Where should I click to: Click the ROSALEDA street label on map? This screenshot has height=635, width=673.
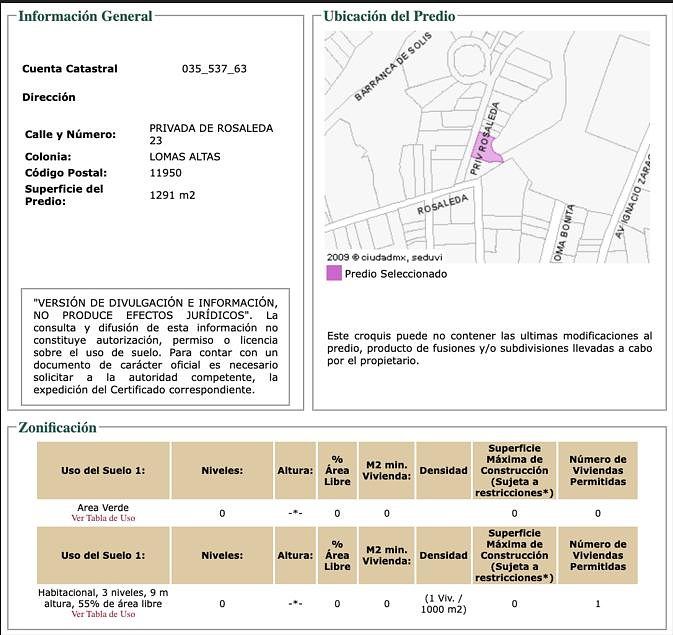443,205
